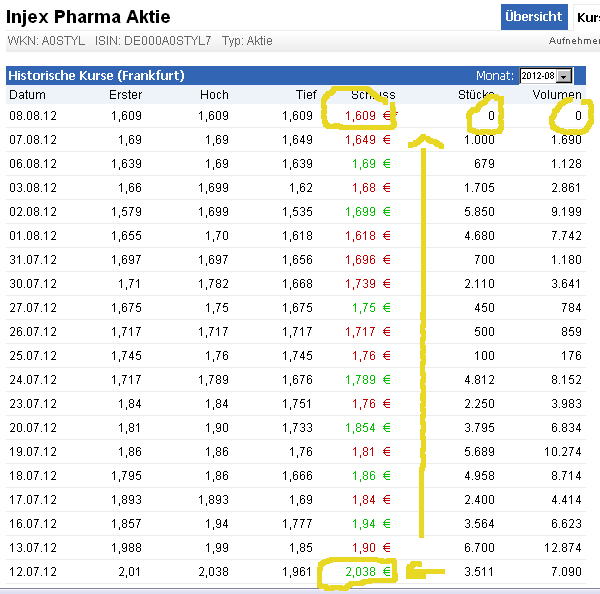Click the Historische Kurse (Frankfurt) heading
The height and width of the screenshot is (594, 600).
96,76
